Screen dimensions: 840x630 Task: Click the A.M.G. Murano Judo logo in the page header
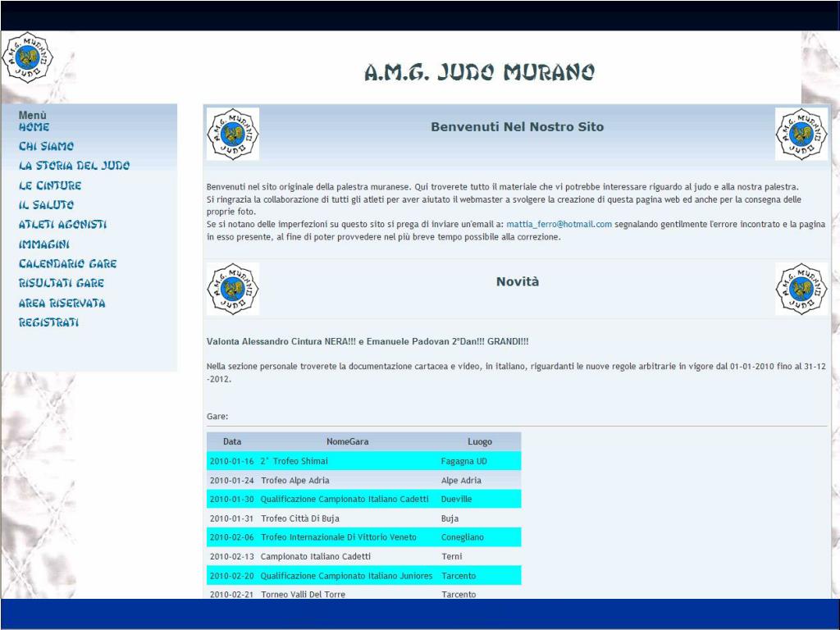(x=27, y=57)
